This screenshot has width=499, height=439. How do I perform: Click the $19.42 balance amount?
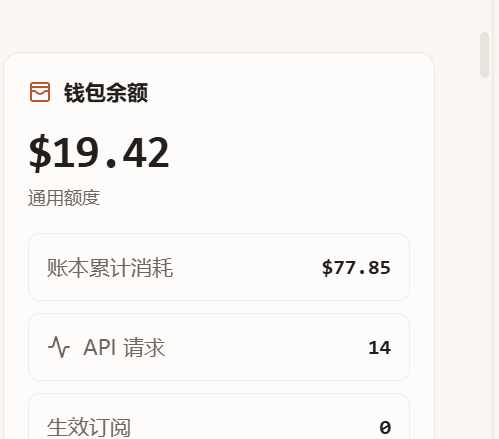click(x=99, y=153)
